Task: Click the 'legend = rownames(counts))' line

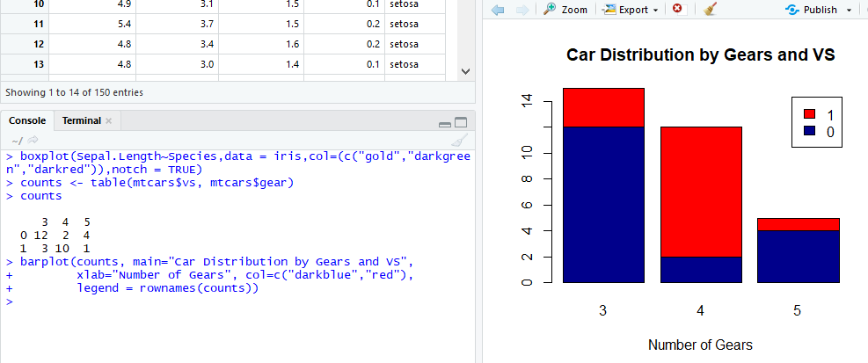Action: coord(168,288)
